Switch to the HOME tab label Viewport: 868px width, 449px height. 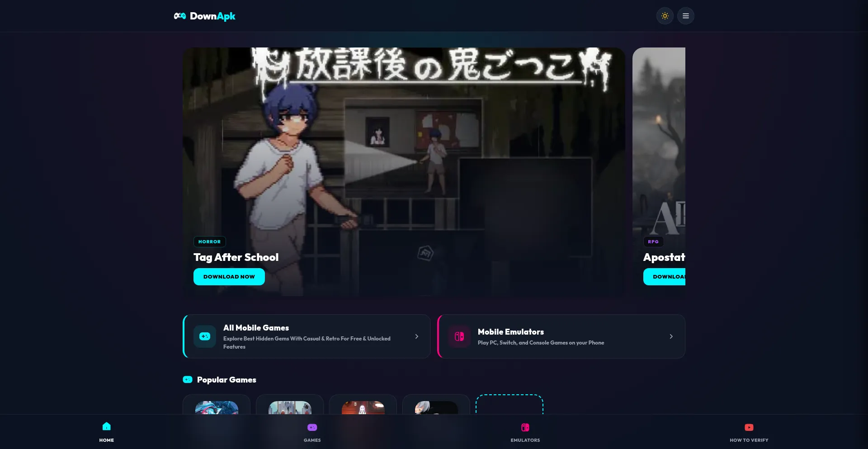click(x=107, y=440)
